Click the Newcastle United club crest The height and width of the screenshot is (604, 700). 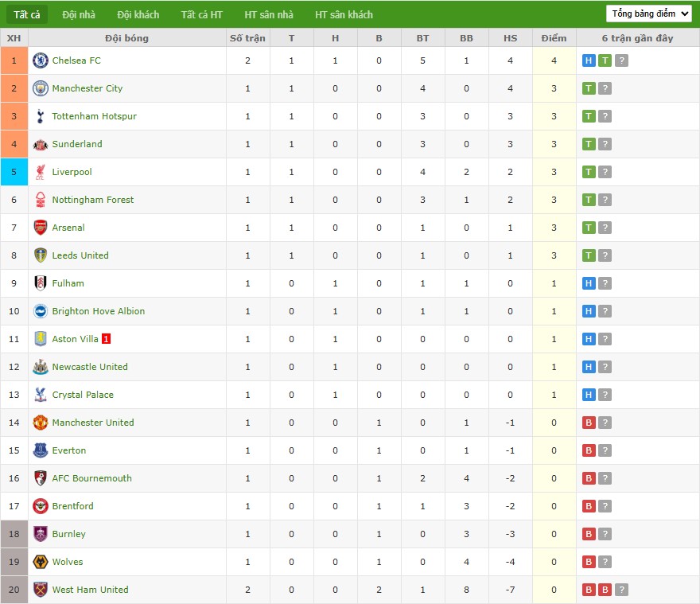(x=41, y=367)
